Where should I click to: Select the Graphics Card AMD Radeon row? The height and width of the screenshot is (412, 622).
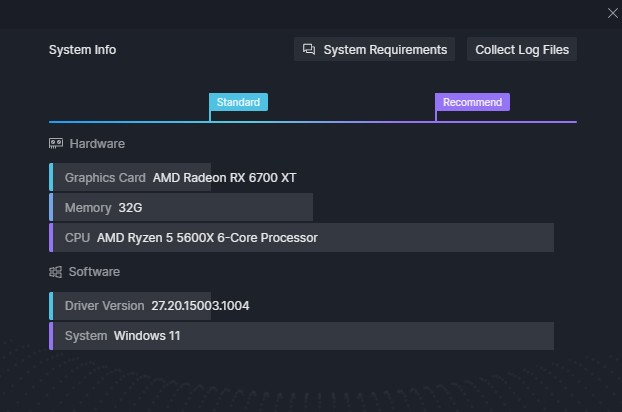173,177
